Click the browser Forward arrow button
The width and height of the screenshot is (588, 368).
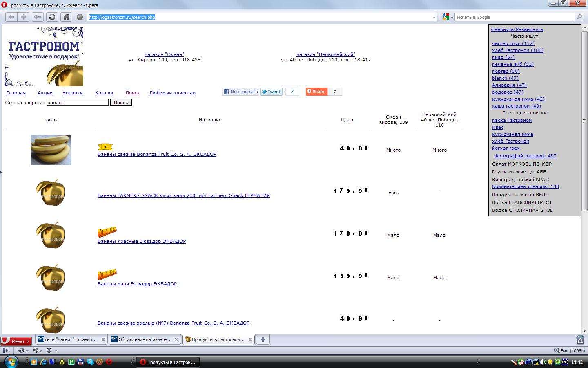coord(23,17)
